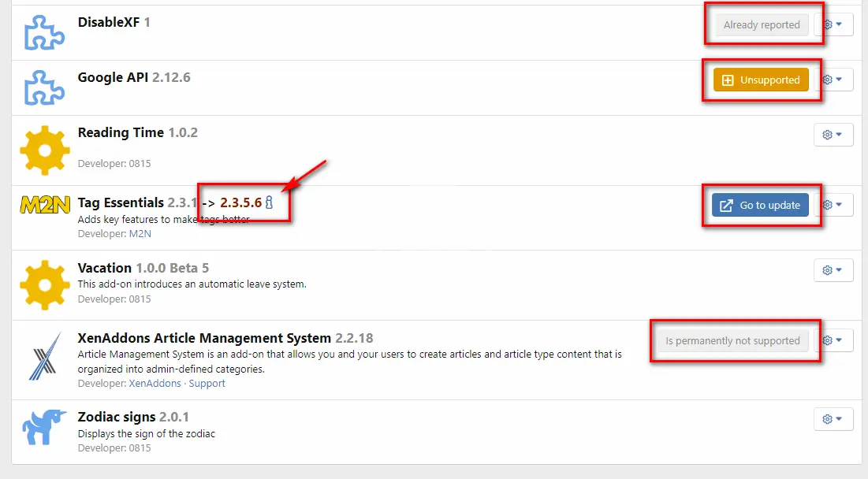
Task: Open the gear dropdown for DisableXF
Action: tap(833, 24)
